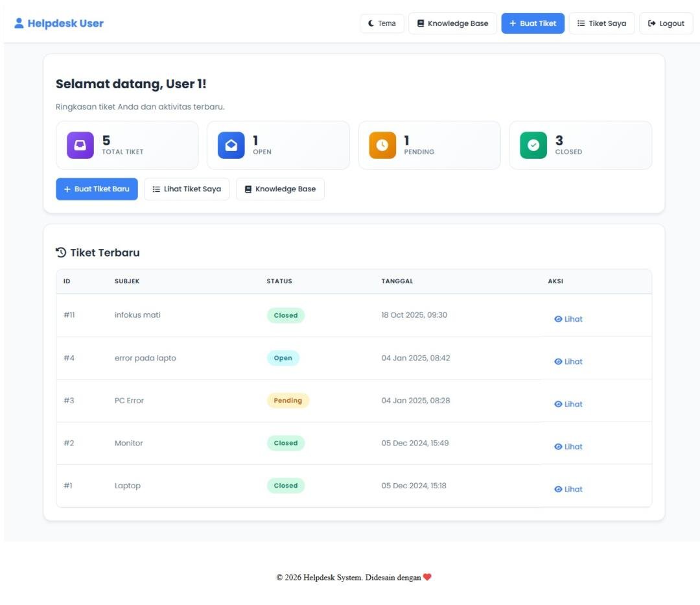Open Knowledge Base button below stats cards
Viewport: 700px width, 605px height.
280,189
